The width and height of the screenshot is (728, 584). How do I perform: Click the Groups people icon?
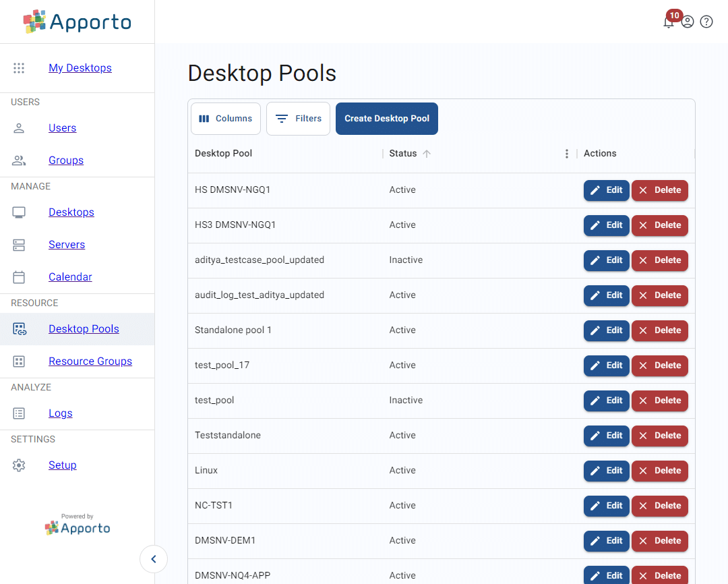[x=19, y=160]
